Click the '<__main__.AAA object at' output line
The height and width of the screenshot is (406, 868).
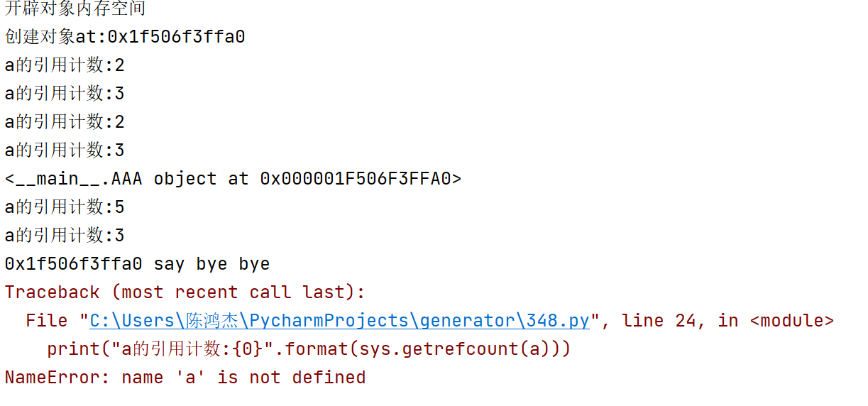point(233,179)
